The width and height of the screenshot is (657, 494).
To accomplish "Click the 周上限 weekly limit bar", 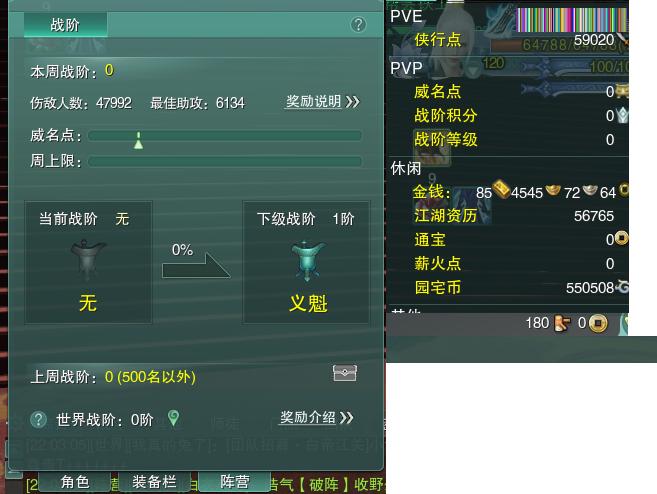I will (225, 161).
